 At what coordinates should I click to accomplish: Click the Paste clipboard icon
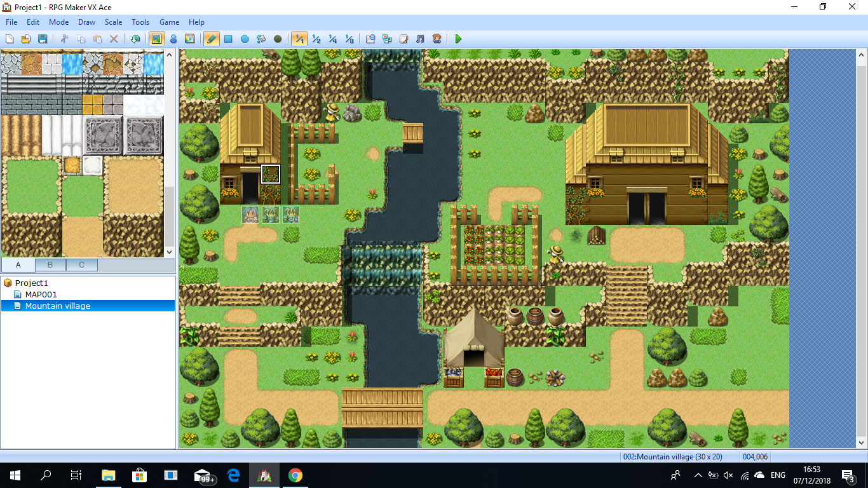click(x=97, y=39)
